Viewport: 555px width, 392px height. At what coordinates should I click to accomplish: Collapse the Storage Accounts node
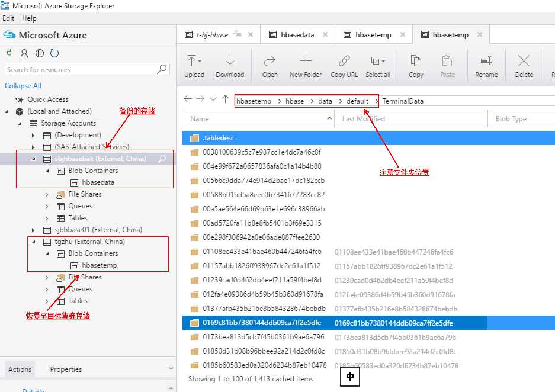click(x=20, y=124)
